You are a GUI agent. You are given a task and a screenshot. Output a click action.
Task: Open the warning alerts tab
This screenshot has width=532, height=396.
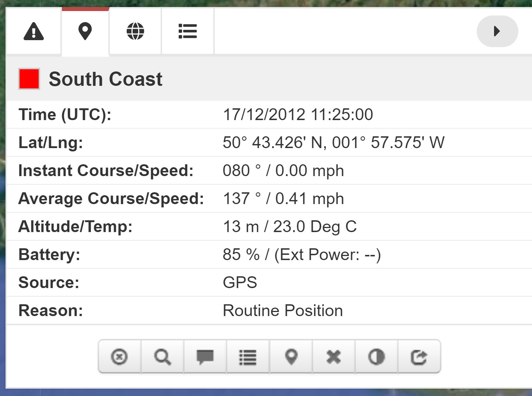(34, 31)
